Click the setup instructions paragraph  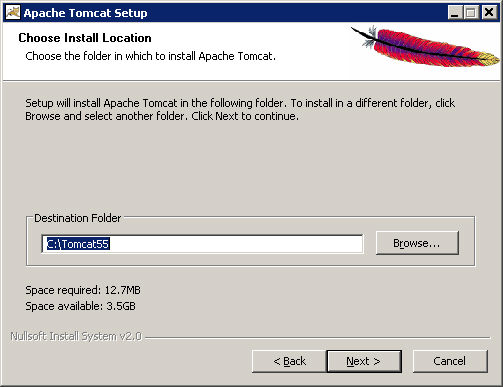[x=240, y=109]
